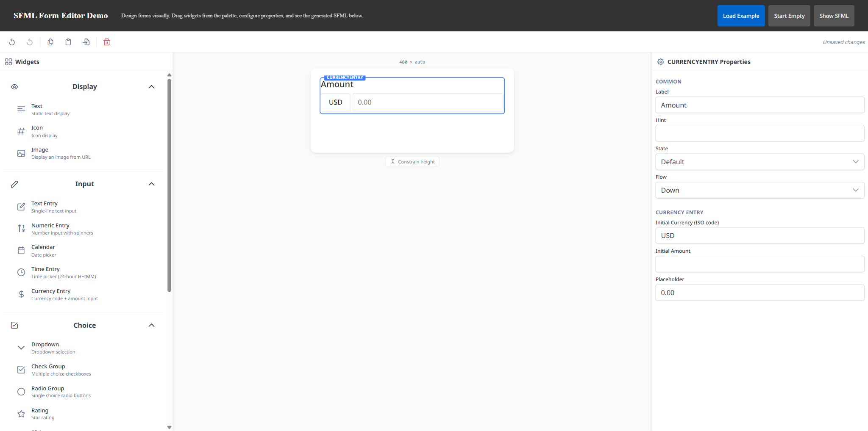Collapse the Choice section chevron
The width and height of the screenshot is (868, 431).
click(151, 325)
